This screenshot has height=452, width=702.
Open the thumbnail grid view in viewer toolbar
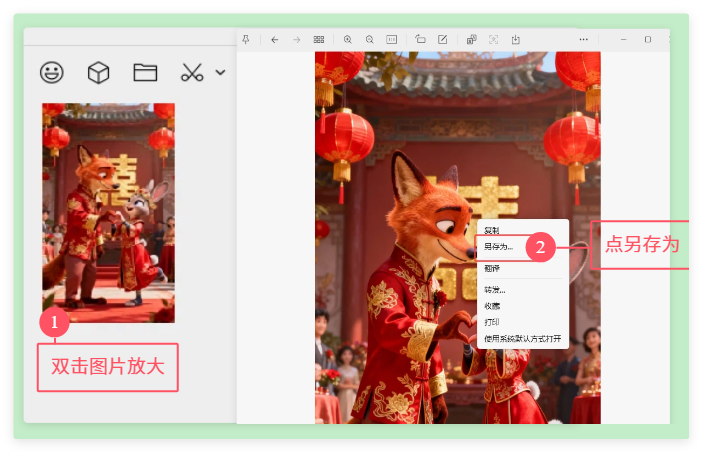(x=319, y=39)
